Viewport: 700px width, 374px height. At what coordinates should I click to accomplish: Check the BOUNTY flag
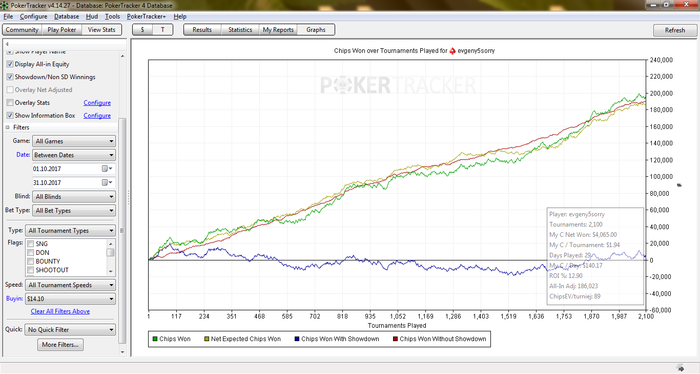[31, 262]
